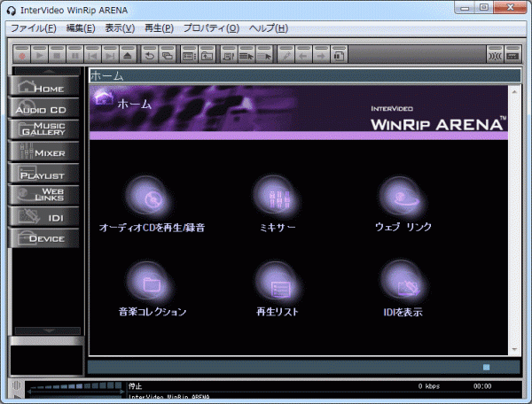Go to Home in sidebar
Screen dimensions: 532x404
[44, 86]
